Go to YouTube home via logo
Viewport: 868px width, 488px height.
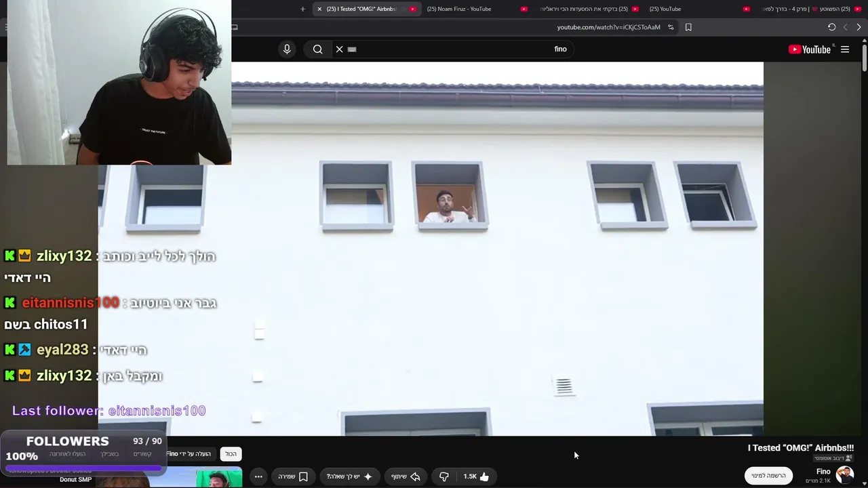810,49
